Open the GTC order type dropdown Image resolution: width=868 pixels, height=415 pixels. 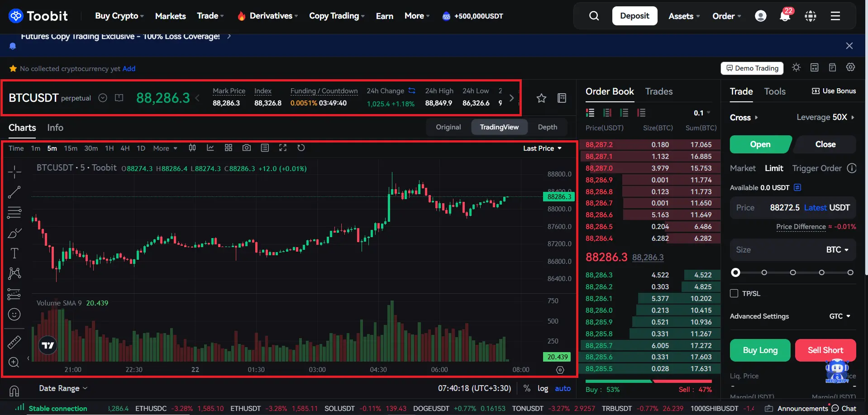click(840, 316)
